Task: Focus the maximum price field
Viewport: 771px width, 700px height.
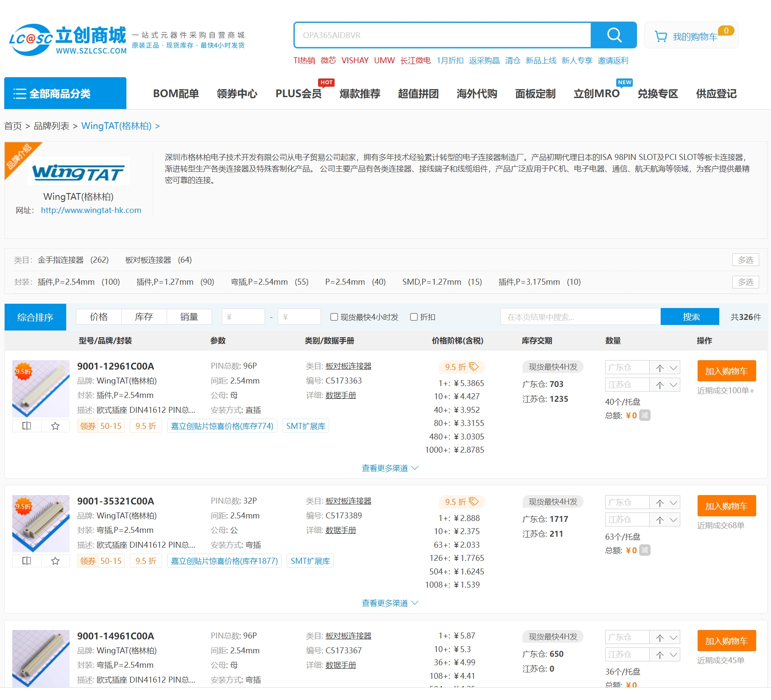Action: [299, 316]
